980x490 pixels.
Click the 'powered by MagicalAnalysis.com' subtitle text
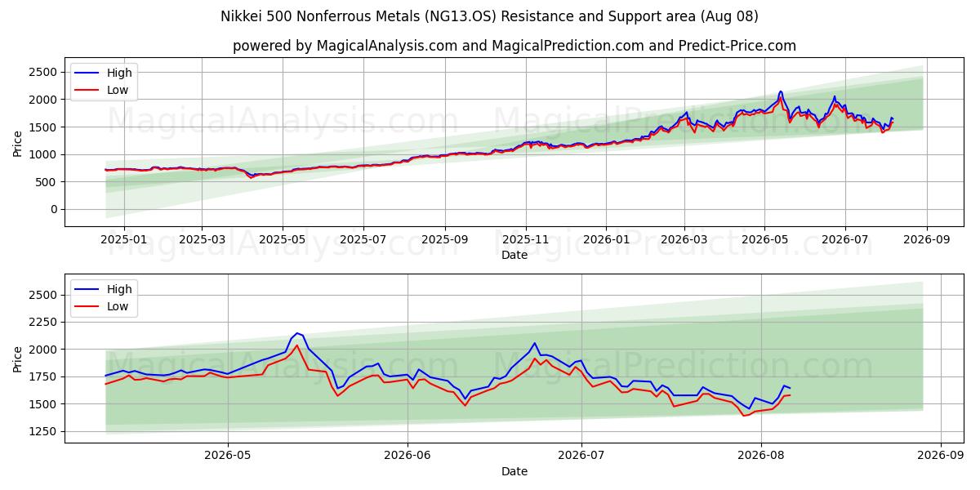[514, 46]
